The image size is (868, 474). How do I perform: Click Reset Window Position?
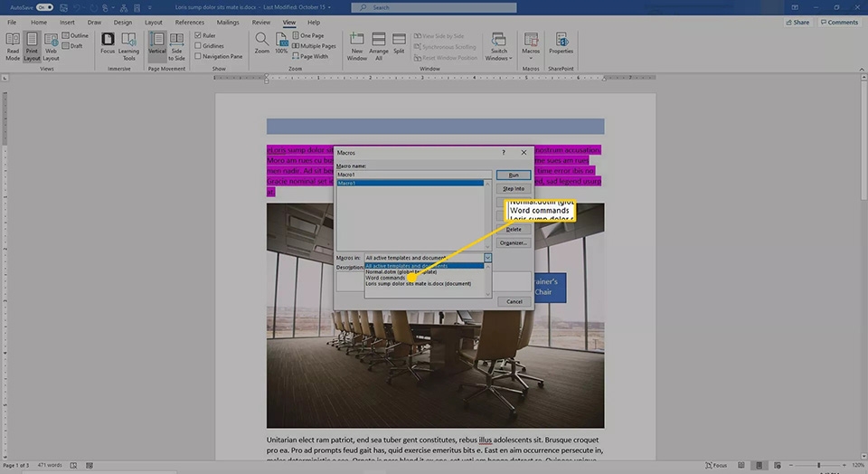click(445, 58)
